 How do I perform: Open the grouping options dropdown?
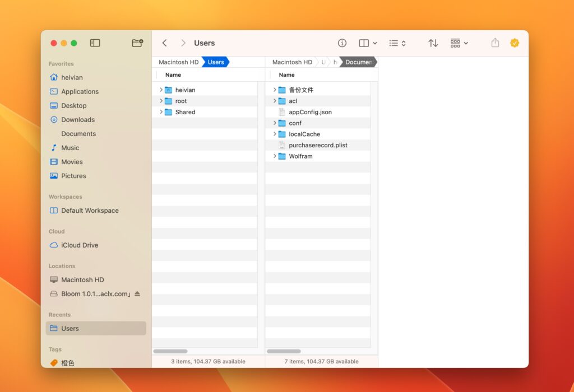[x=459, y=43]
